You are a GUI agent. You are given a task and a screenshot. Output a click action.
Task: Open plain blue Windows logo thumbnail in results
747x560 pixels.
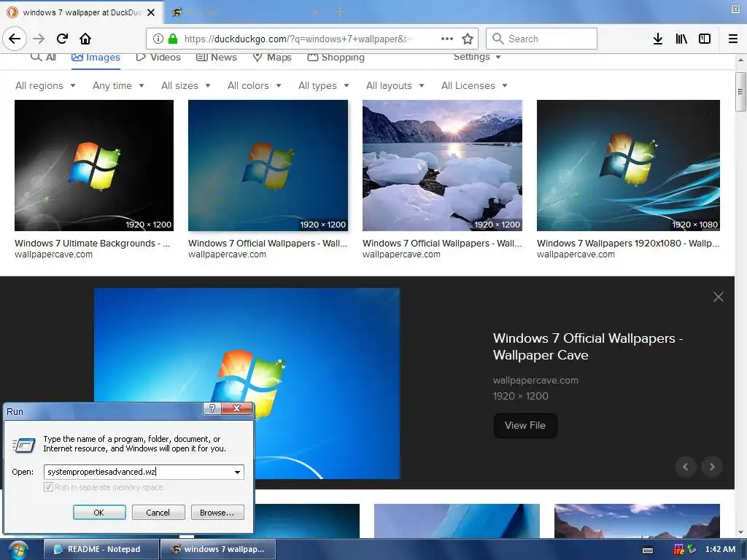[x=268, y=166]
